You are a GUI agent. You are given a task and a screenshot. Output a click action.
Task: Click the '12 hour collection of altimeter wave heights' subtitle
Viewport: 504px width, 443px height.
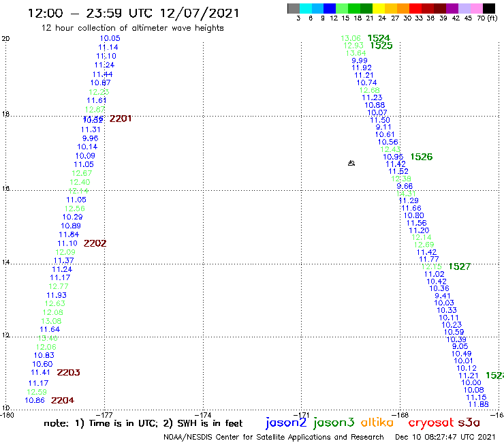132,28
